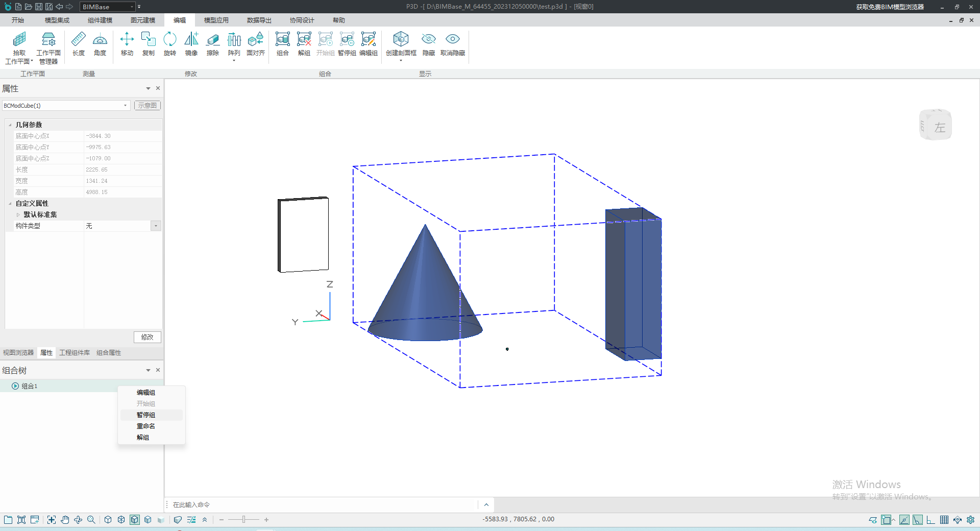
Task: Select the 移动 (Move) tool
Action: pos(127,44)
